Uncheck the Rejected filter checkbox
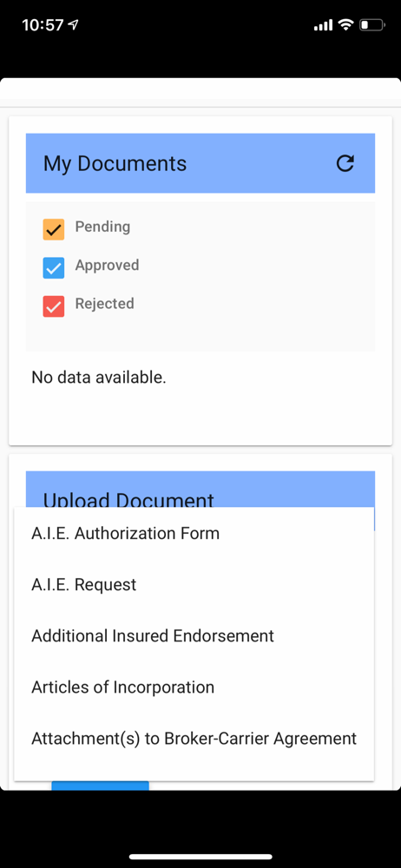 point(54,306)
